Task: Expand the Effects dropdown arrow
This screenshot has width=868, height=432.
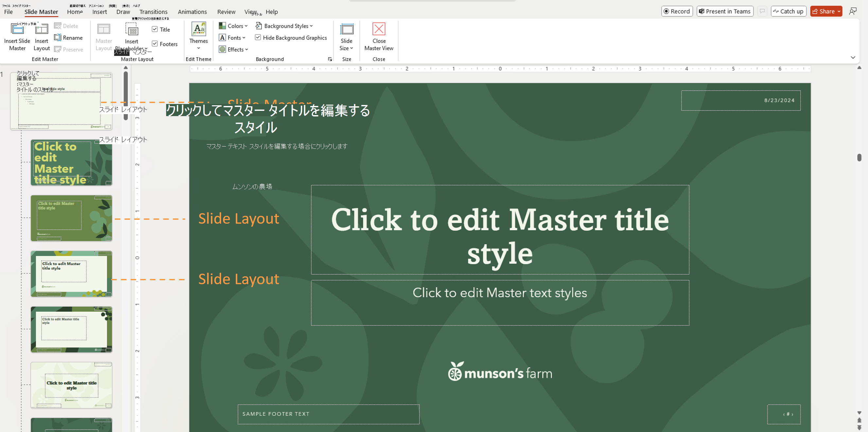Action: point(247,49)
